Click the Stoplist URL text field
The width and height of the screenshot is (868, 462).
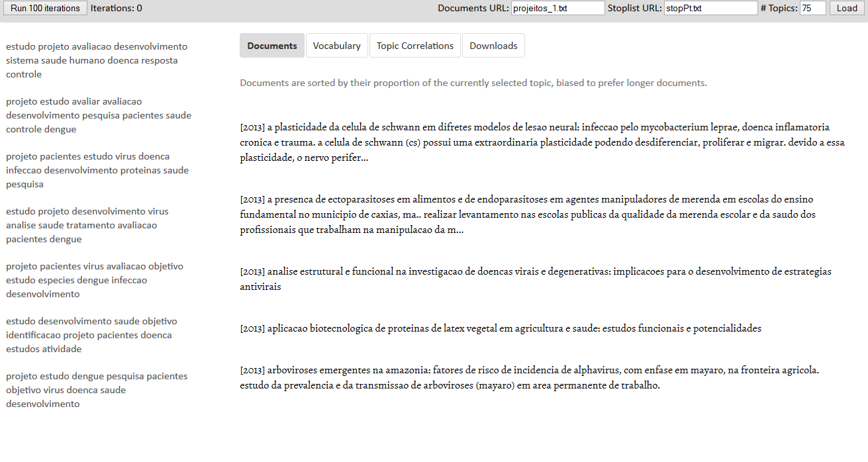pyautogui.click(x=710, y=9)
